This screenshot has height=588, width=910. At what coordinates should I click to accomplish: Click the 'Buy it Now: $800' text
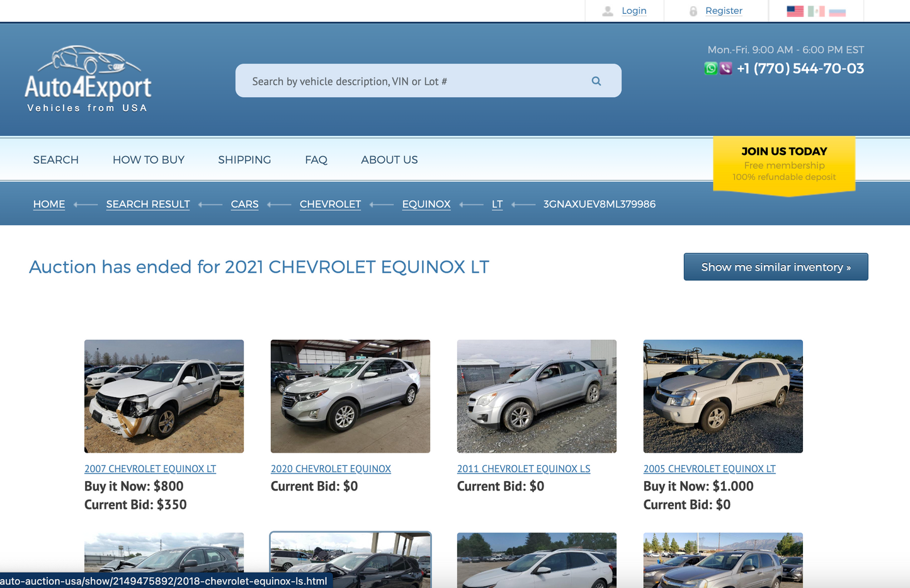click(134, 486)
